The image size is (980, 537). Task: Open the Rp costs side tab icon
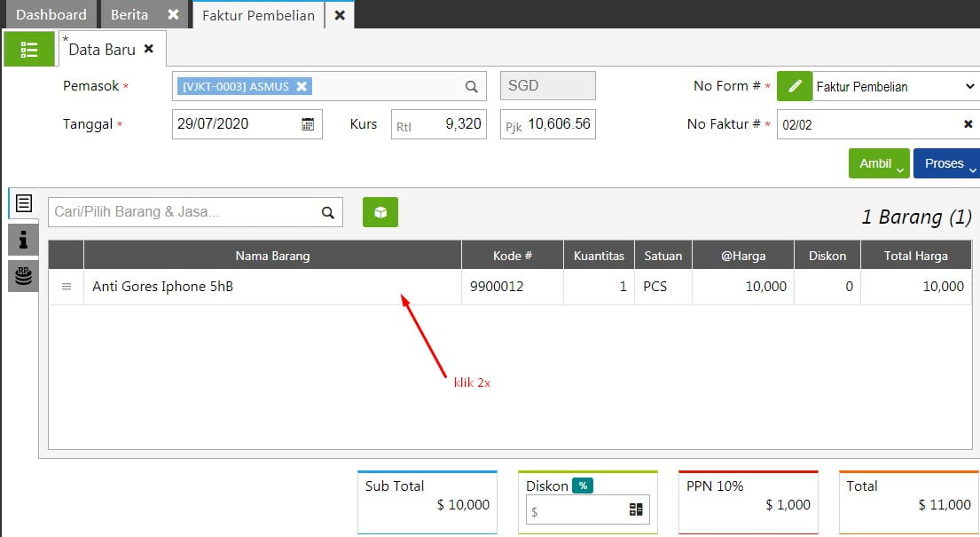[23, 275]
